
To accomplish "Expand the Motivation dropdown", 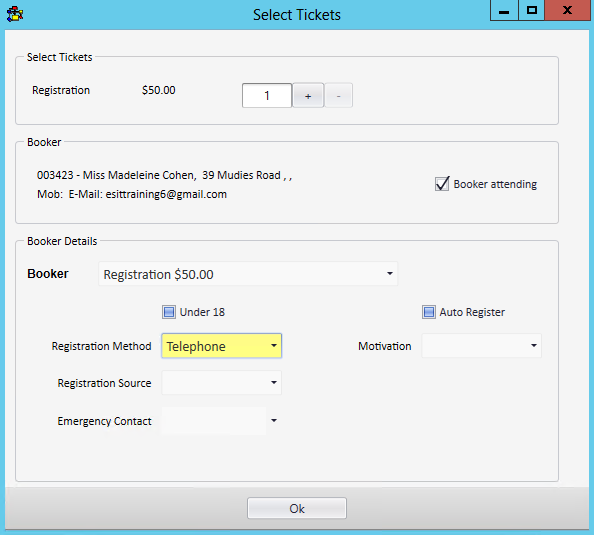I will pos(481,346).
